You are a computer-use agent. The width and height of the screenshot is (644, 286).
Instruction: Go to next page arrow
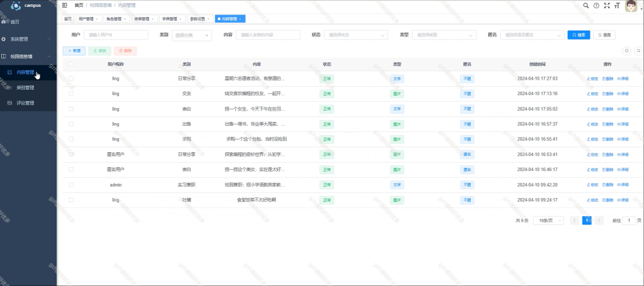(x=599, y=221)
